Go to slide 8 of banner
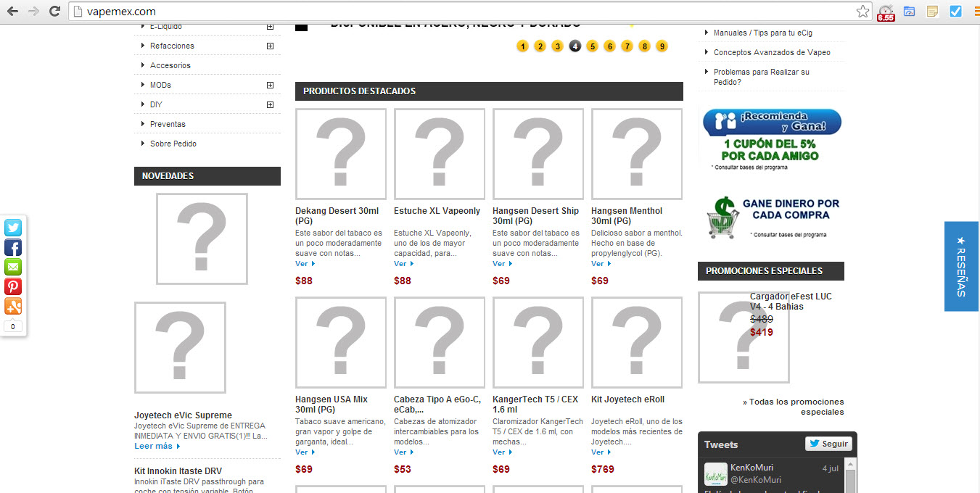The width and height of the screenshot is (980, 493). pyautogui.click(x=644, y=46)
